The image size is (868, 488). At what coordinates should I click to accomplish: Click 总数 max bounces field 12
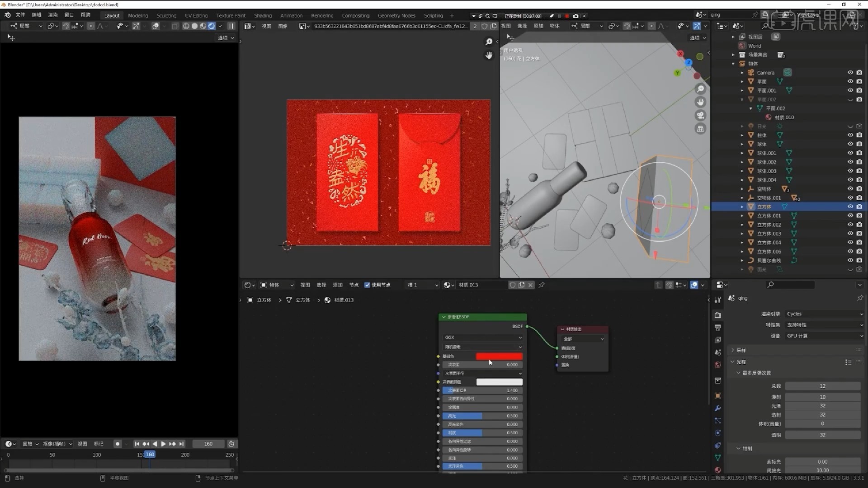click(822, 386)
